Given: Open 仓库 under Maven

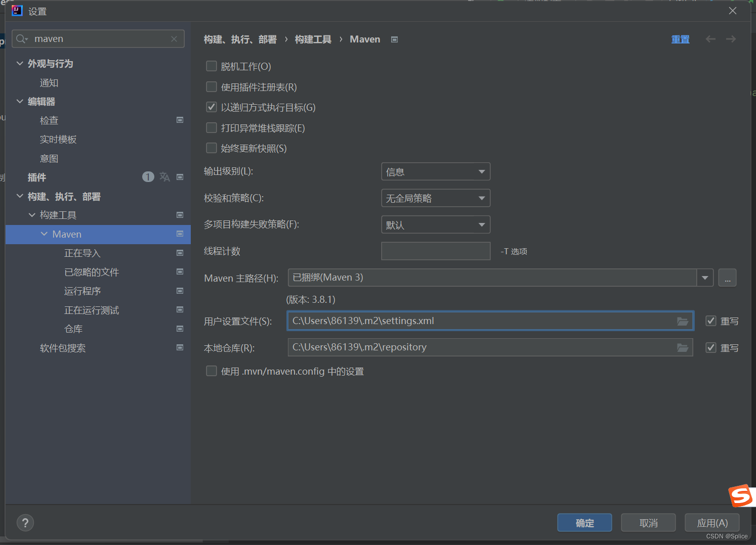Looking at the screenshot, I should click(x=73, y=329).
